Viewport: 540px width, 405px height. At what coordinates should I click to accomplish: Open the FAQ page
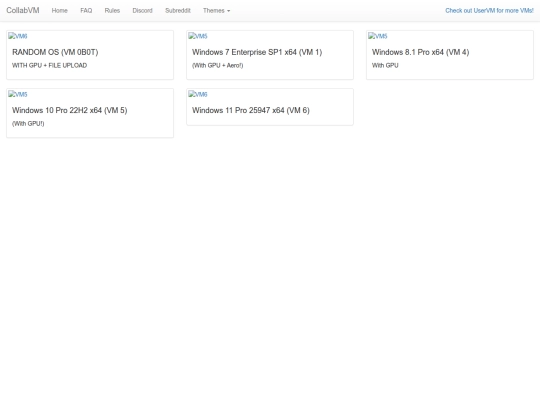[x=86, y=11]
